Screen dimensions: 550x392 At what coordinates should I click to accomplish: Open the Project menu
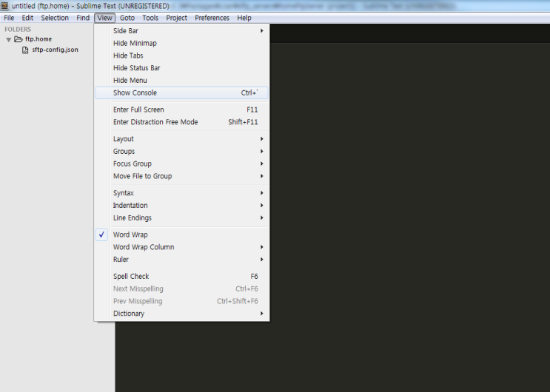176,18
